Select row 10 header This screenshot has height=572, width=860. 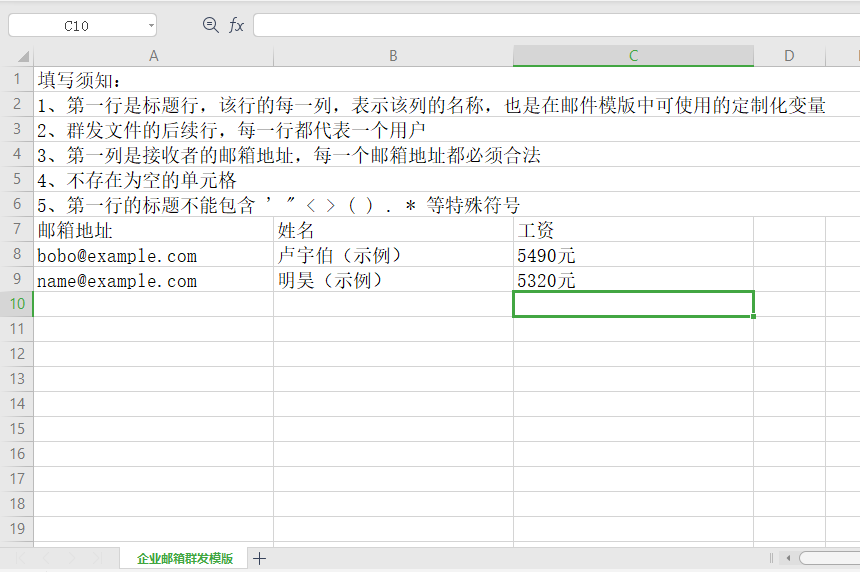[x=16, y=304]
